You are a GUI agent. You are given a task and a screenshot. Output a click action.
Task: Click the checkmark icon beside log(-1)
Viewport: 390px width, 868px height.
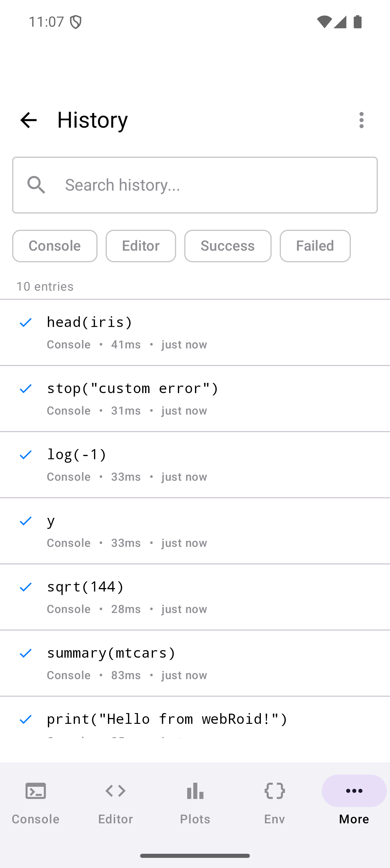click(26, 455)
